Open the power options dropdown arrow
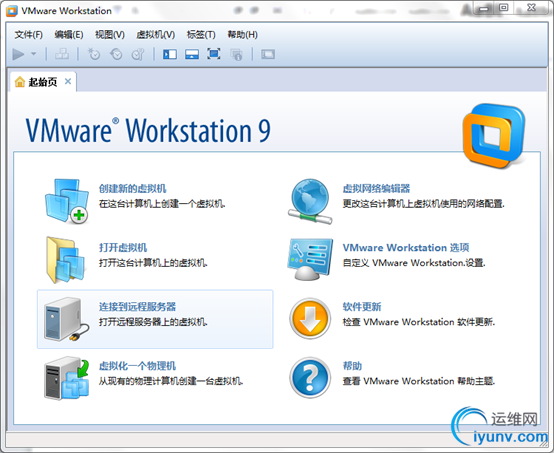Viewport: 554px width, 453px height. (x=34, y=54)
